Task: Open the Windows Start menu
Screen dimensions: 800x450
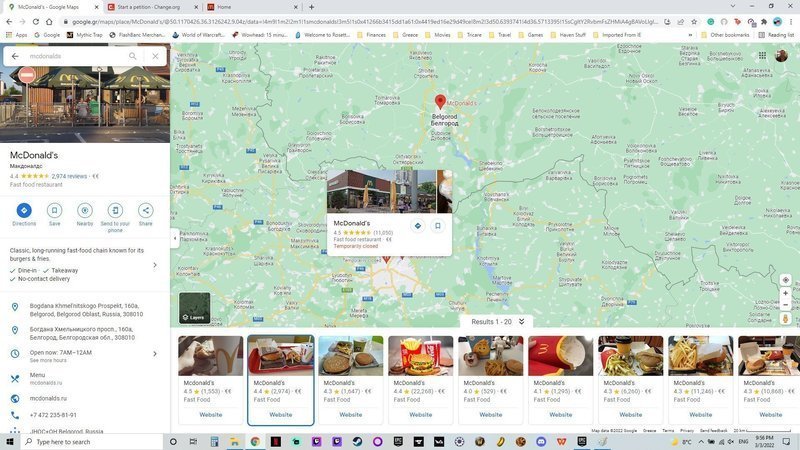Action: point(11,441)
